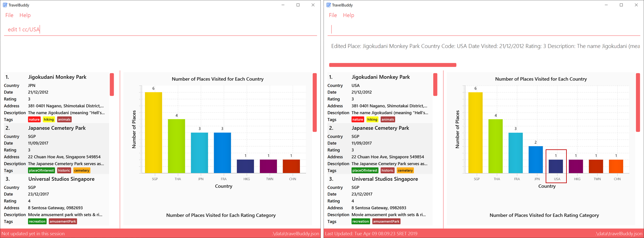This screenshot has height=238, width=644.
Task: Click 'recreation' tag in left window
Action: pos(37,222)
